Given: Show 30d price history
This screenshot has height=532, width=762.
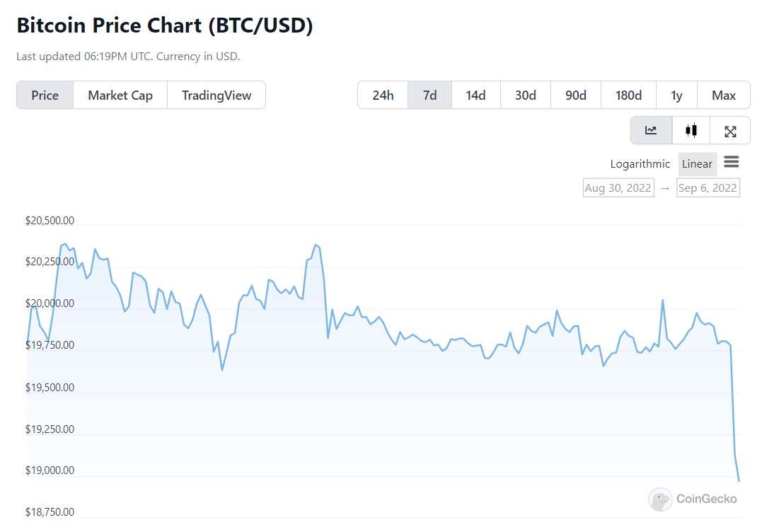Looking at the screenshot, I should (525, 96).
